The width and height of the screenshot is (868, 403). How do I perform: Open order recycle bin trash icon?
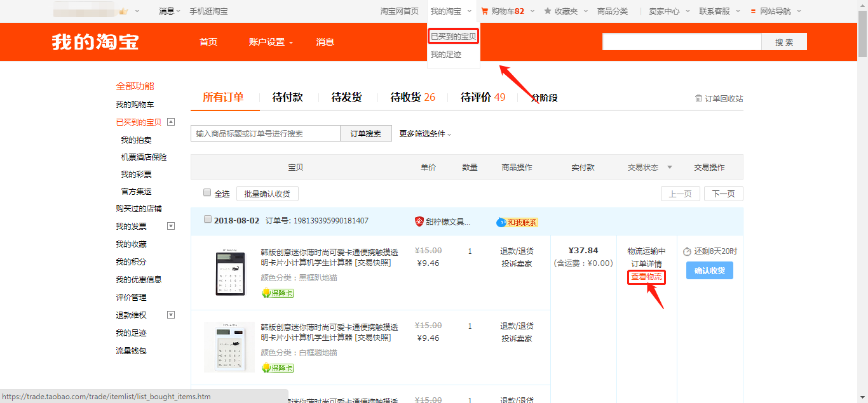point(698,98)
